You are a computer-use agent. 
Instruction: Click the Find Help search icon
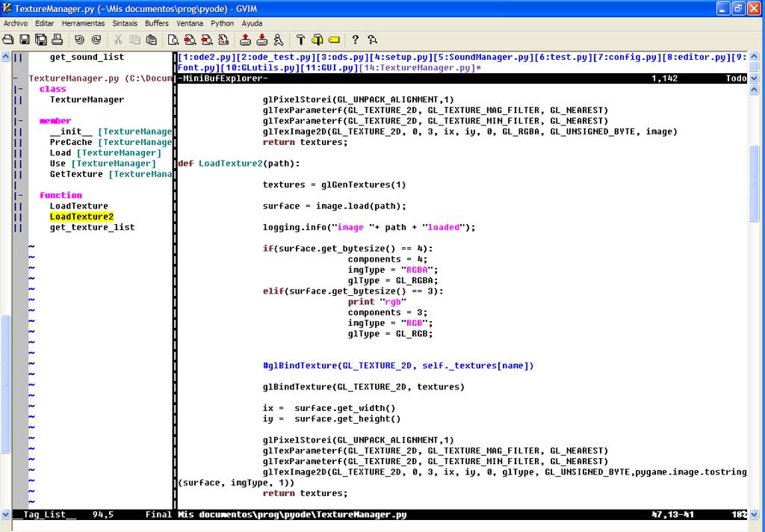pyautogui.click(x=372, y=40)
